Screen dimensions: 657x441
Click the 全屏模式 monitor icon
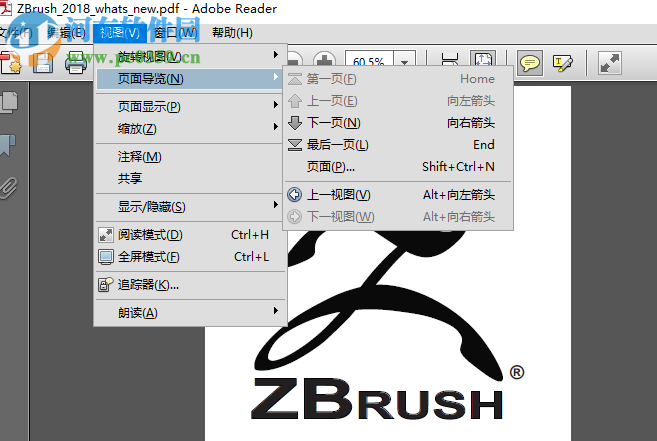(106, 257)
